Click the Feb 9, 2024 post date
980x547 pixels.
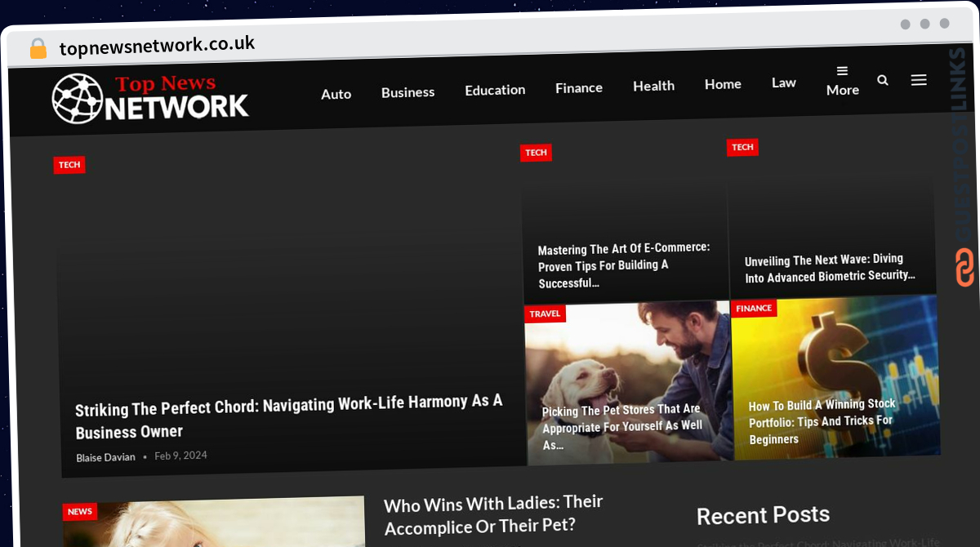(x=180, y=456)
